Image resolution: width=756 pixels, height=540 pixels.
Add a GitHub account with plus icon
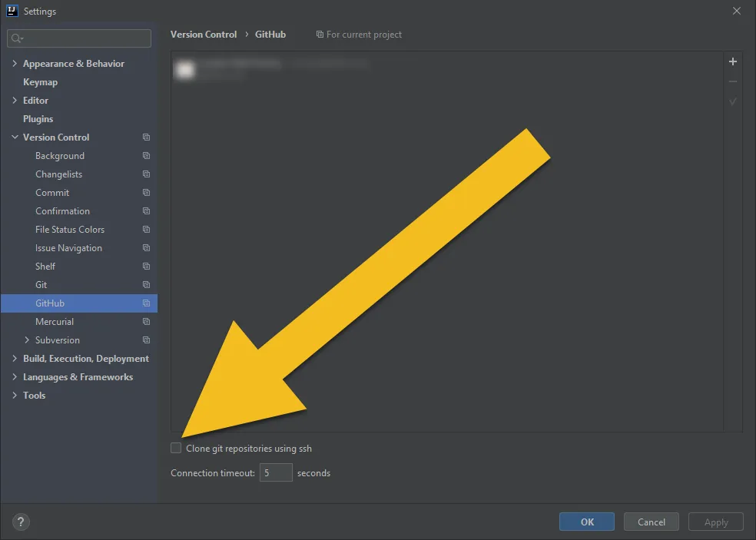click(x=733, y=61)
